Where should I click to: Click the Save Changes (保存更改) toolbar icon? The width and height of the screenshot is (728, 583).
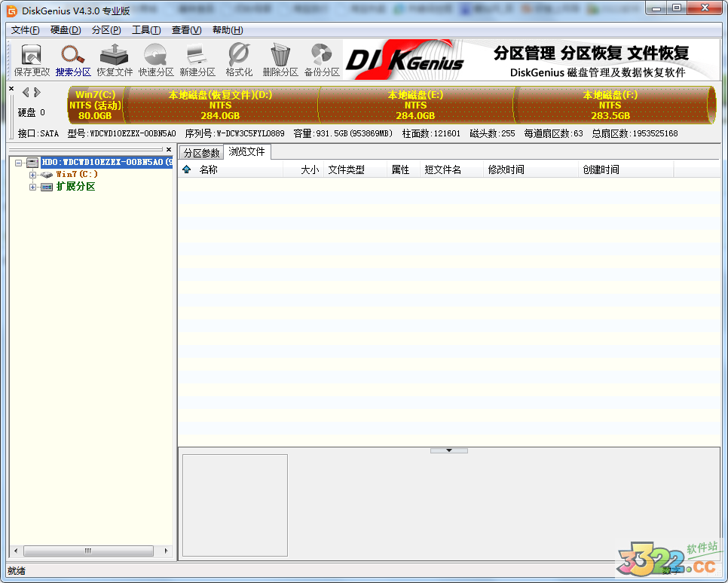coord(32,60)
